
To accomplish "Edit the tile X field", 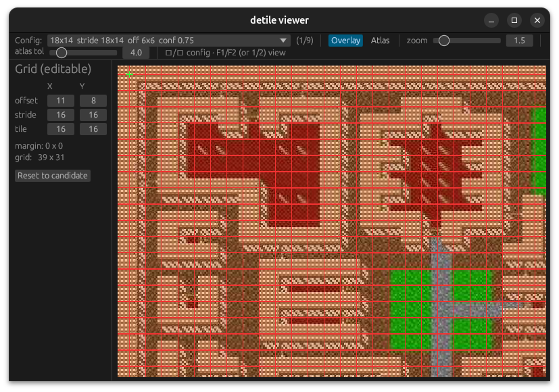I will [61, 129].
